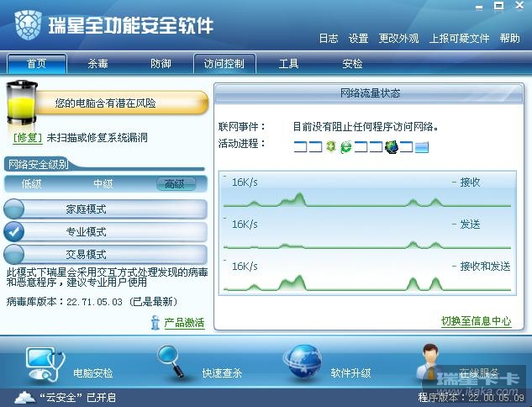Maximize the Rising security window
Viewport: 532px width, 407px height.
pos(498,6)
